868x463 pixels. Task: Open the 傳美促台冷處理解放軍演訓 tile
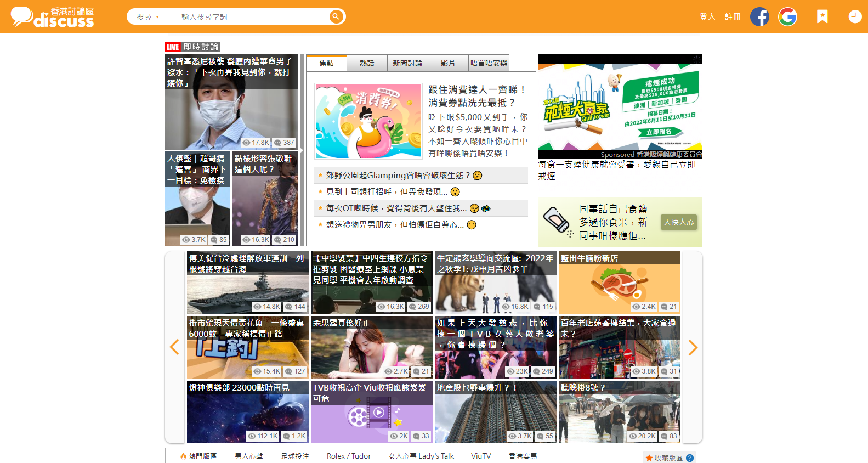(248, 283)
